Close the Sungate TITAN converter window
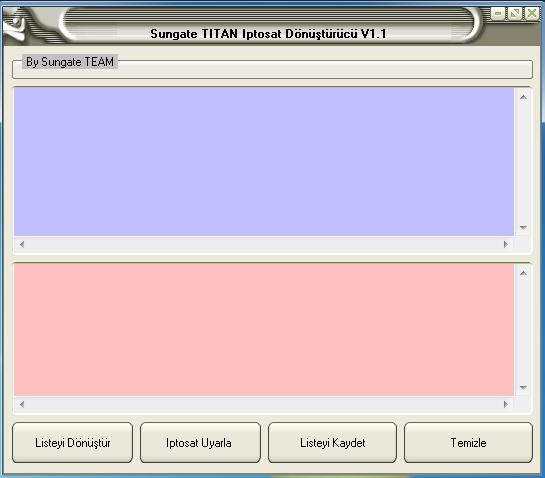This screenshot has width=545, height=478. [532, 14]
